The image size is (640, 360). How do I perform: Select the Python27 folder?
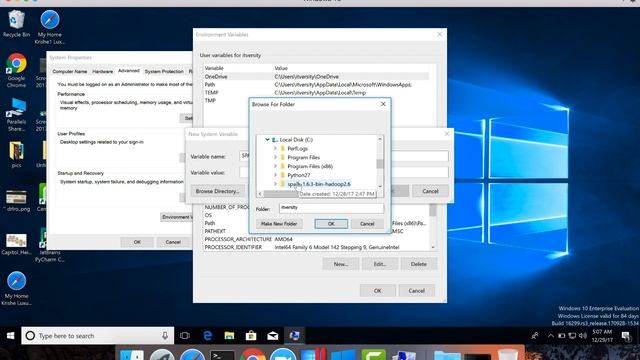[298, 175]
